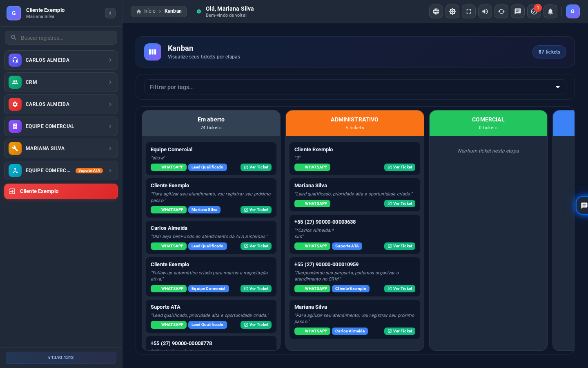Viewport: 588px width, 368px height.
Task: Click the red Cliente Exemplo logout button
Action: 61,191
